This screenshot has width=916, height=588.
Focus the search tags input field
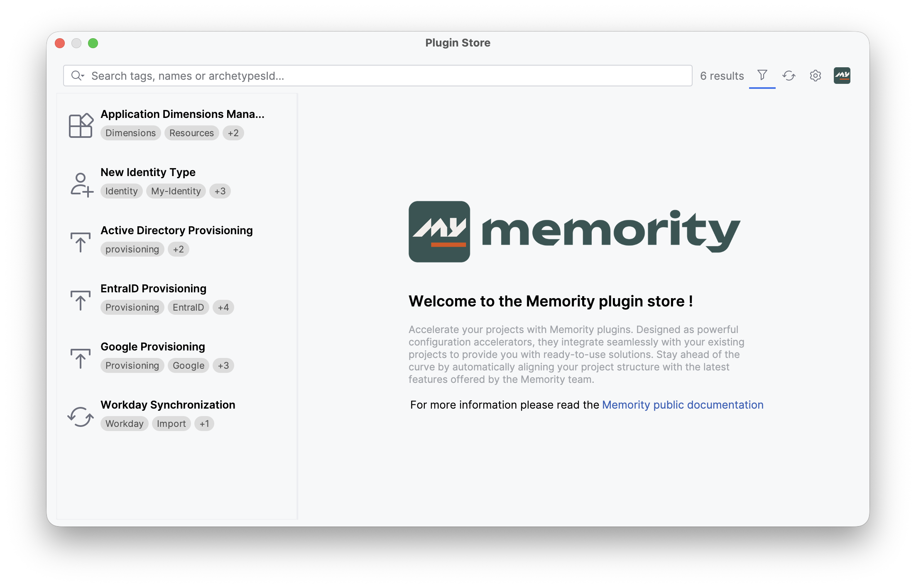(378, 76)
